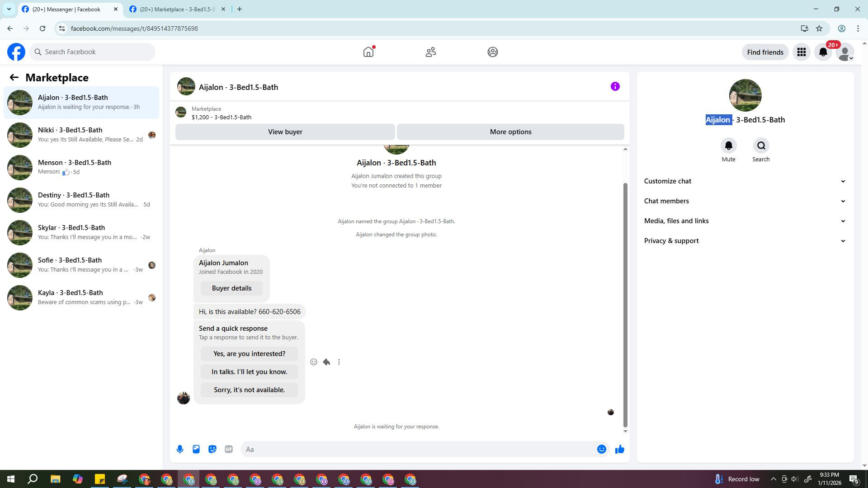Click the taskbar clock showing 9:33 PM
This screenshot has width=868, height=488.
[x=829, y=479]
